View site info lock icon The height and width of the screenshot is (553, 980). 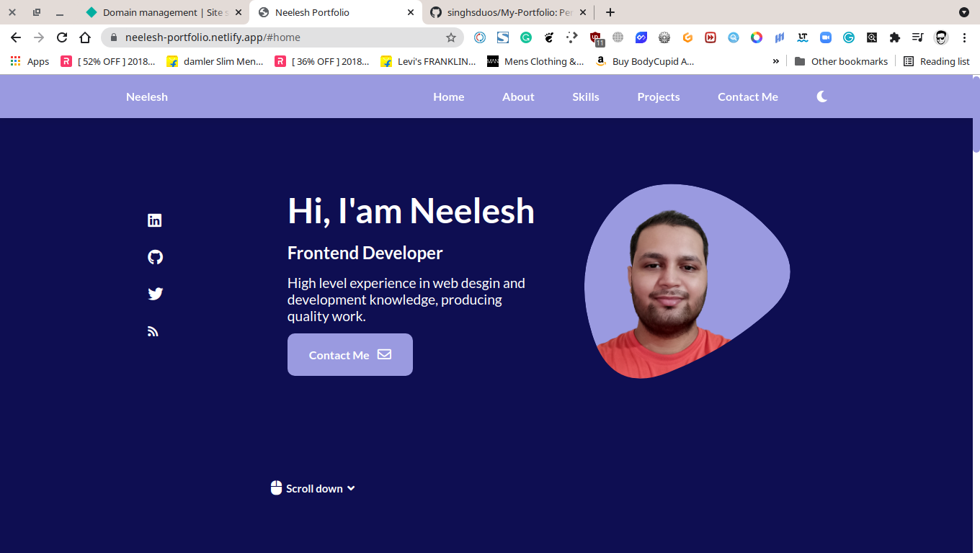(113, 37)
